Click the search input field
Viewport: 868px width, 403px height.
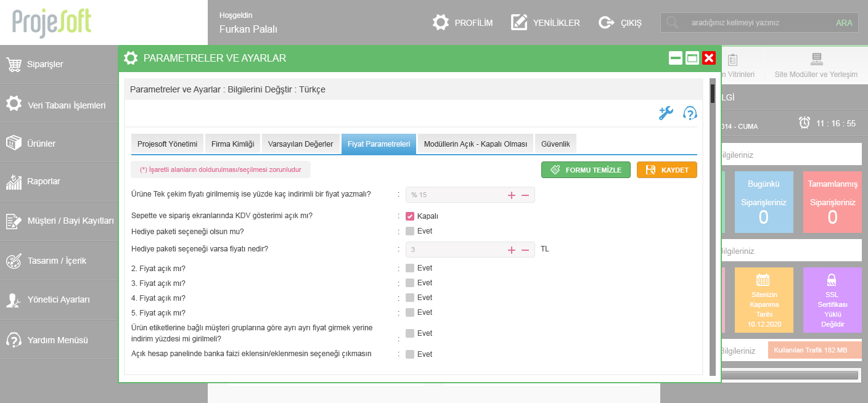(x=755, y=23)
